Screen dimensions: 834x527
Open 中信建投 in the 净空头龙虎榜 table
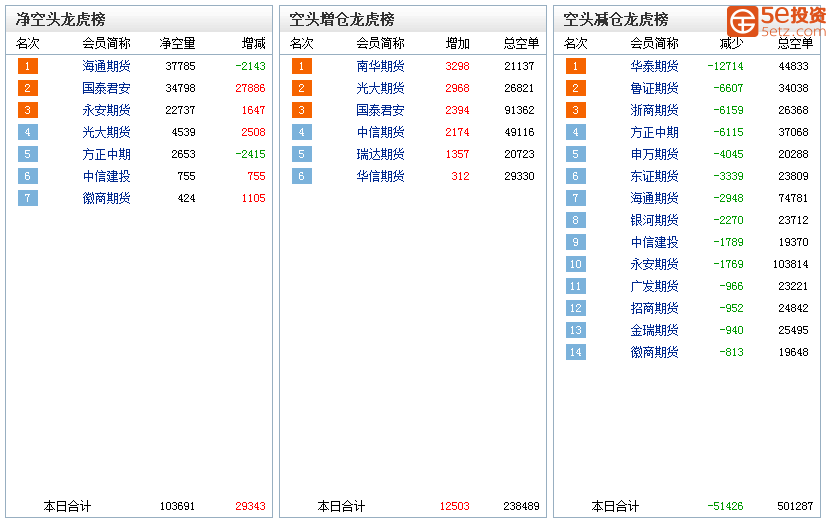pos(106,176)
